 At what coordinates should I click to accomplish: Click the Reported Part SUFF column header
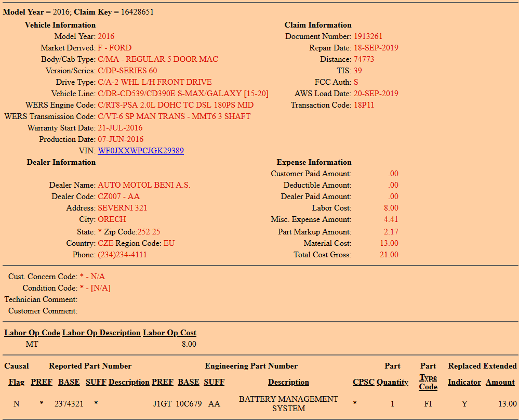(x=96, y=382)
